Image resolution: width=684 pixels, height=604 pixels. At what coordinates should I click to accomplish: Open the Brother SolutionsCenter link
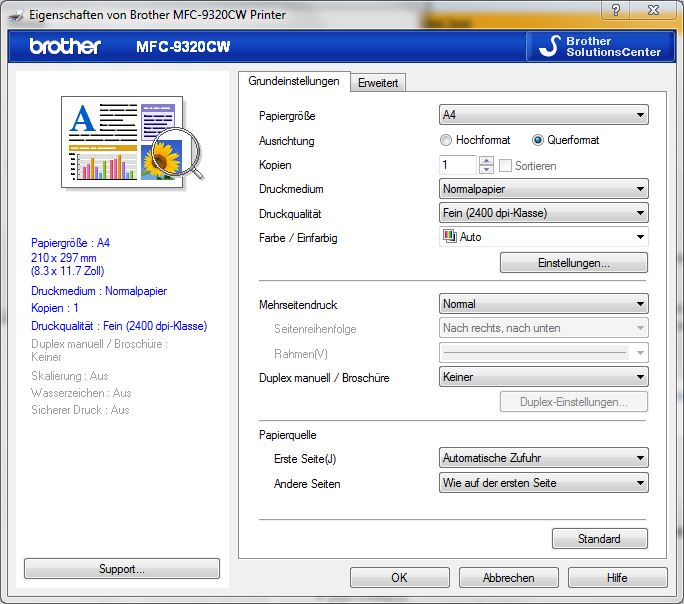601,46
